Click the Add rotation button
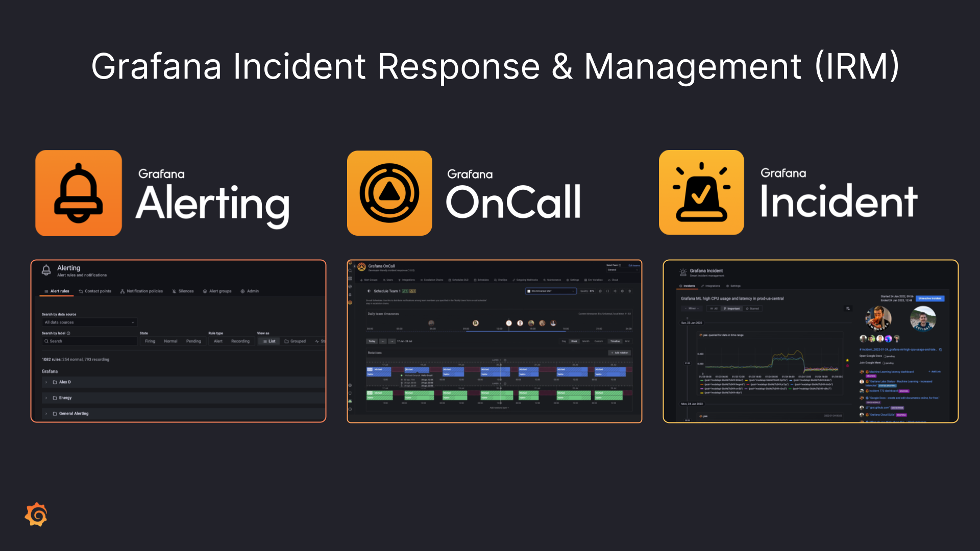Screen dimensions: 980x551 620,353
